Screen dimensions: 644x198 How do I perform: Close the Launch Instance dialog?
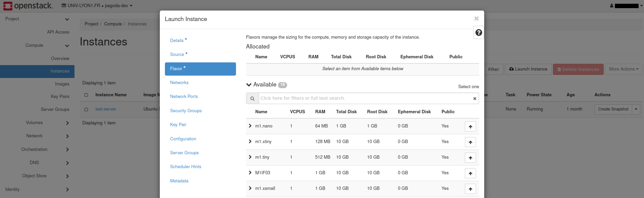click(x=476, y=19)
